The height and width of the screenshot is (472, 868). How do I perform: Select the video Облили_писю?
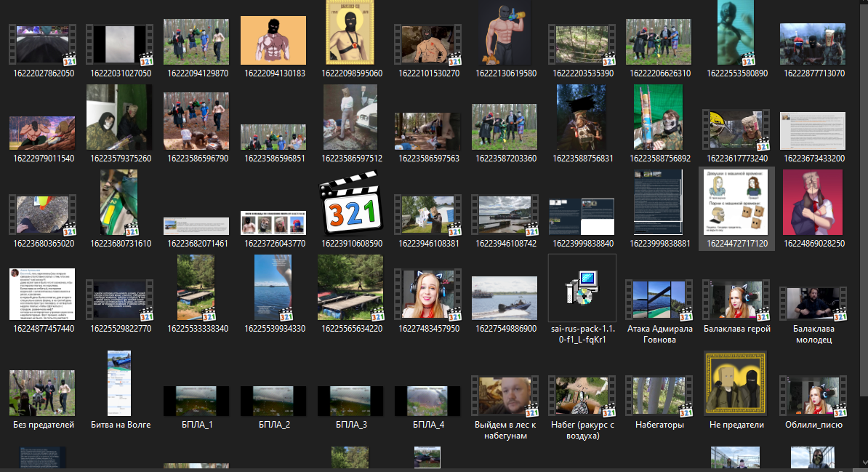click(x=813, y=396)
